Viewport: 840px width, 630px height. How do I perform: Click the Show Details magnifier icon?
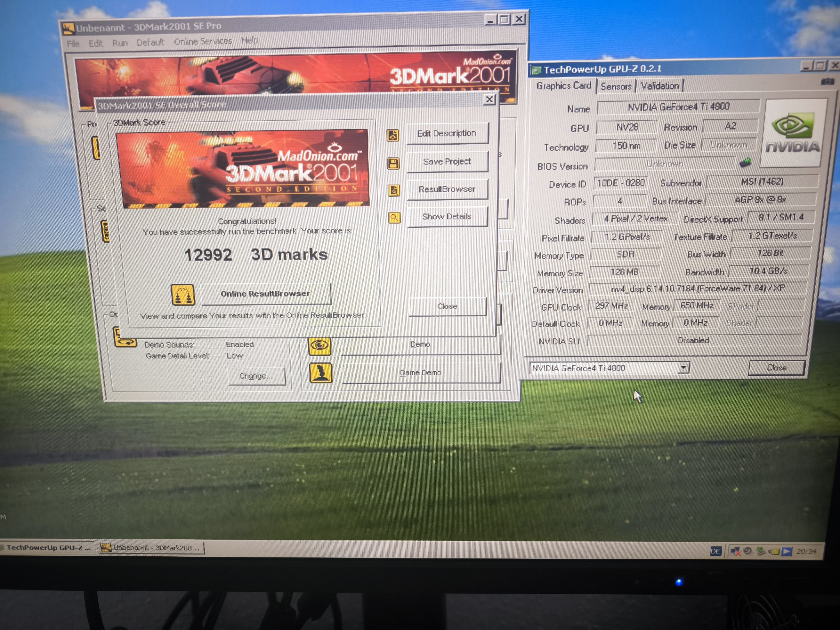pyautogui.click(x=394, y=218)
